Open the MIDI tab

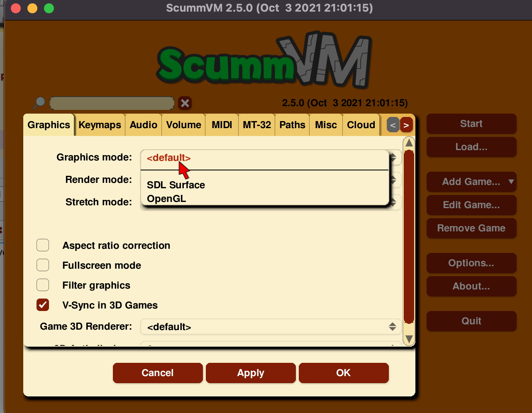click(222, 125)
